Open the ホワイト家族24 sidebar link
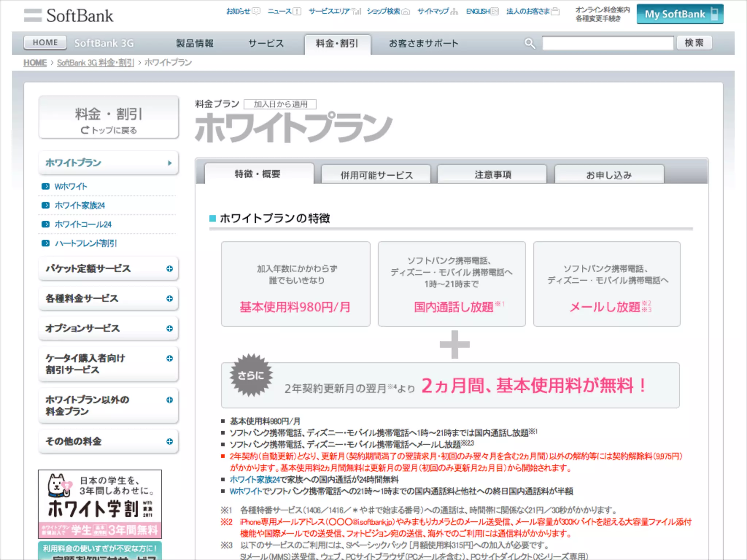Viewport: 747px width, 560px height. [x=80, y=206]
